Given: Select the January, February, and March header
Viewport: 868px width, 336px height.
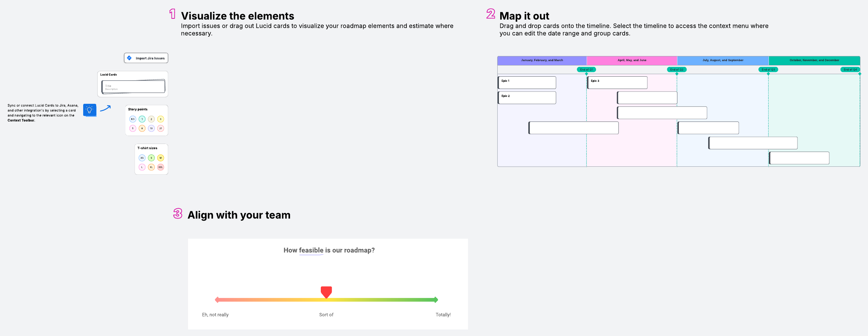Looking at the screenshot, I should pos(542,60).
